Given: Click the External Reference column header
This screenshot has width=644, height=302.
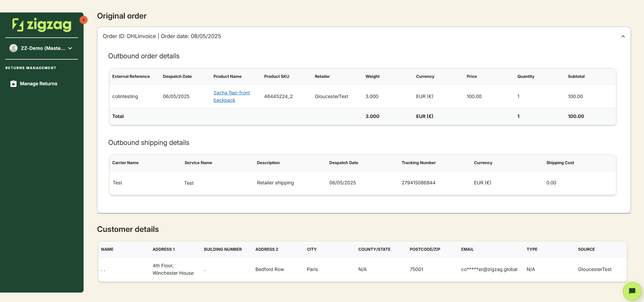Looking at the screenshot, I should [x=131, y=77].
